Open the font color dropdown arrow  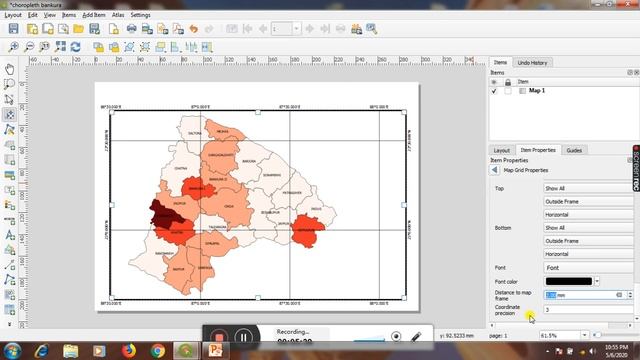[597, 281]
